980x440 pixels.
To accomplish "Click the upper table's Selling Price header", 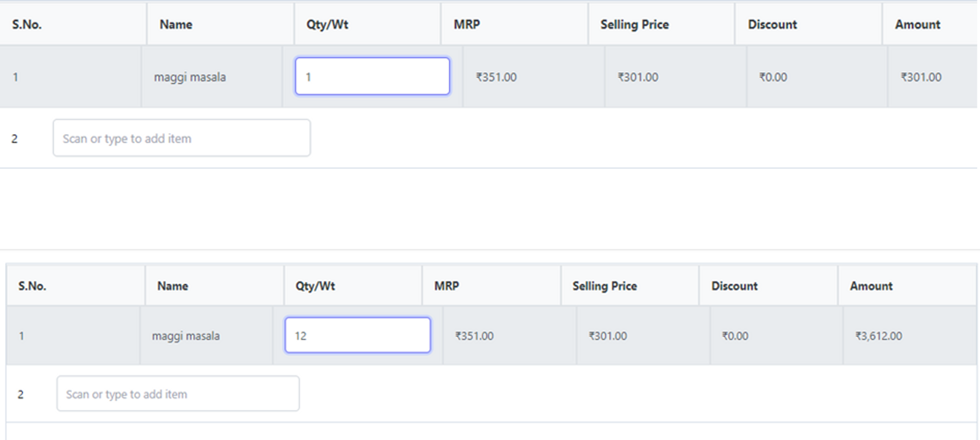I will (x=634, y=24).
